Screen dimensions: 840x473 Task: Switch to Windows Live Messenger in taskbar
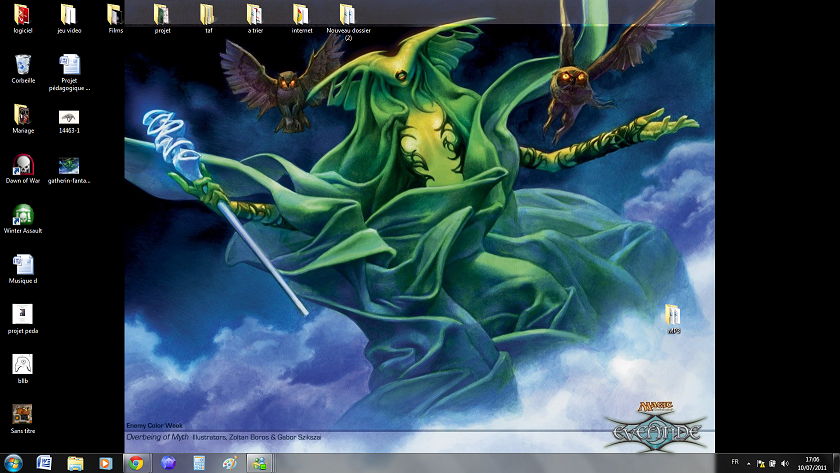coord(260,463)
